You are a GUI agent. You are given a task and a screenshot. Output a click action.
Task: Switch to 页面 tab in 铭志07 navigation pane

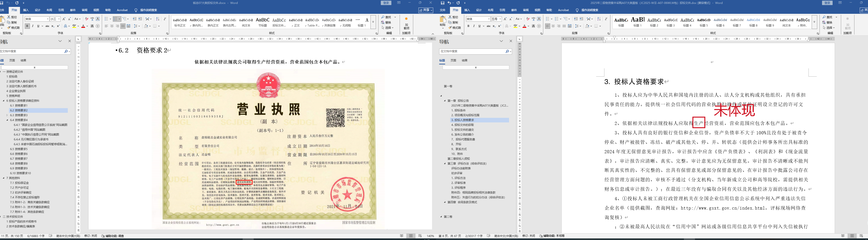(x=12, y=61)
